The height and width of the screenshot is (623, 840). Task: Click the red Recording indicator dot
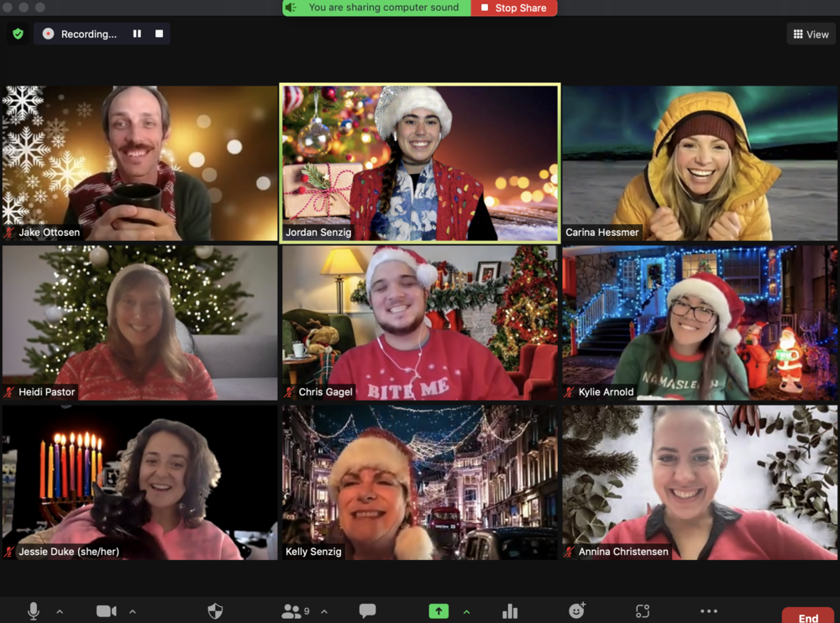pos(48,34)
